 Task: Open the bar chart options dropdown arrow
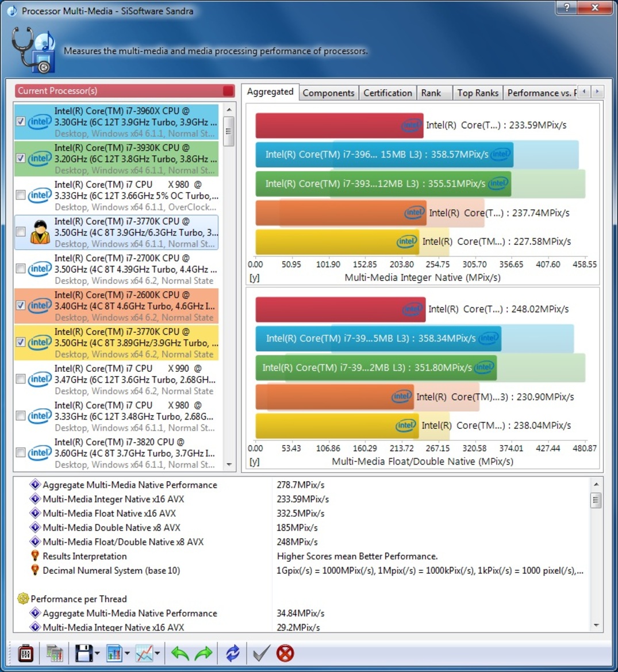(x=127, y=654)
